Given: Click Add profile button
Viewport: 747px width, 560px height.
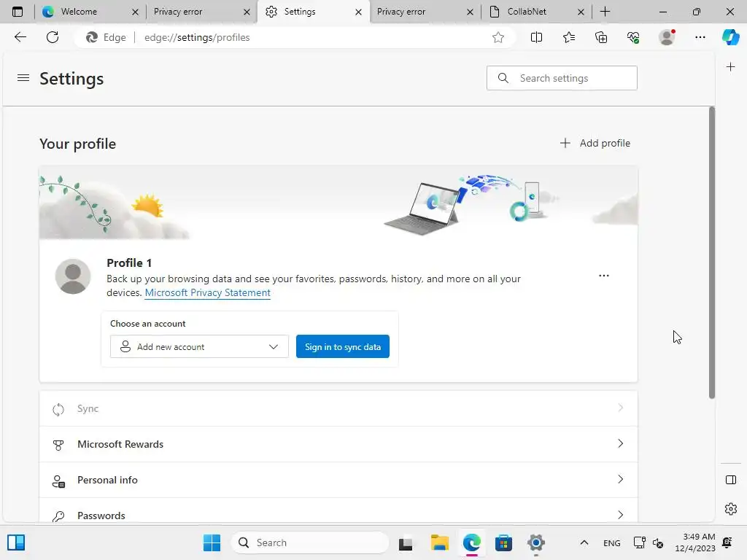Looking at the screenshot, I should [x=595, y=143].
